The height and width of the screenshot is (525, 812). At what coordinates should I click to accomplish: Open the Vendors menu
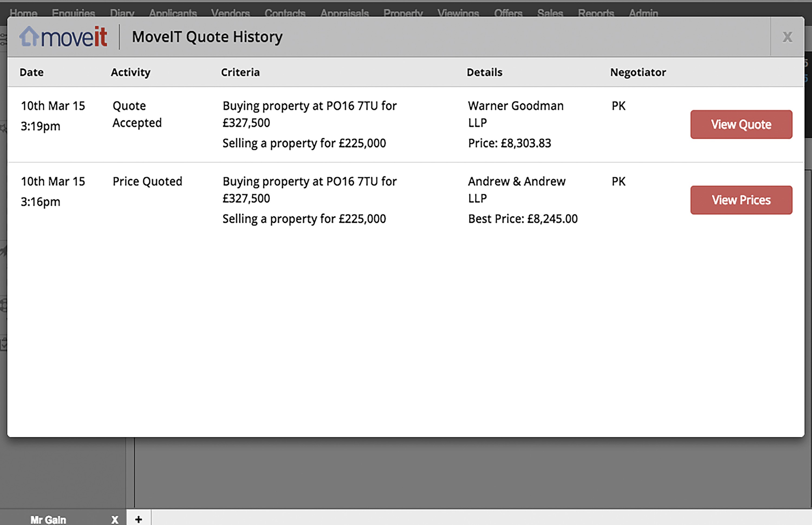click(x=230, y=13)
